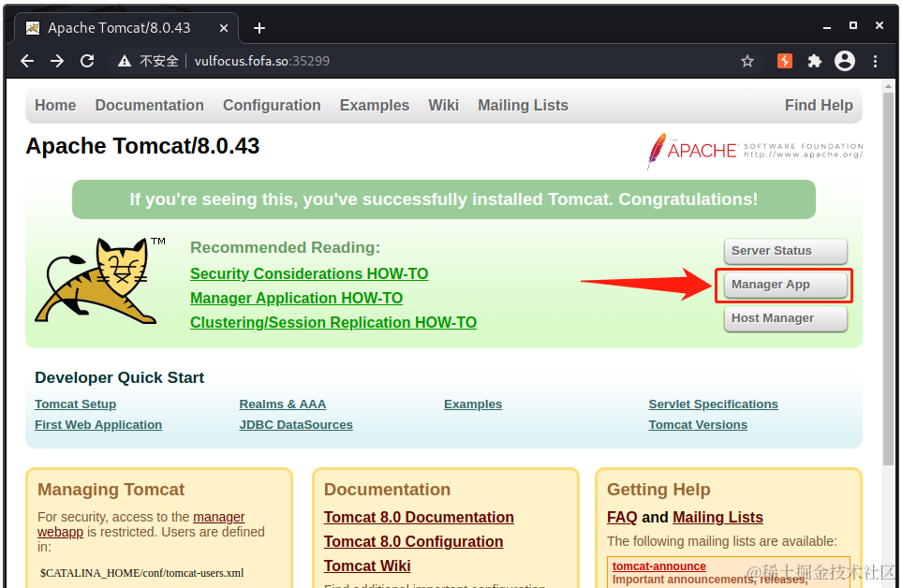Click the Recommended Reading heading

tap(286, 248)
